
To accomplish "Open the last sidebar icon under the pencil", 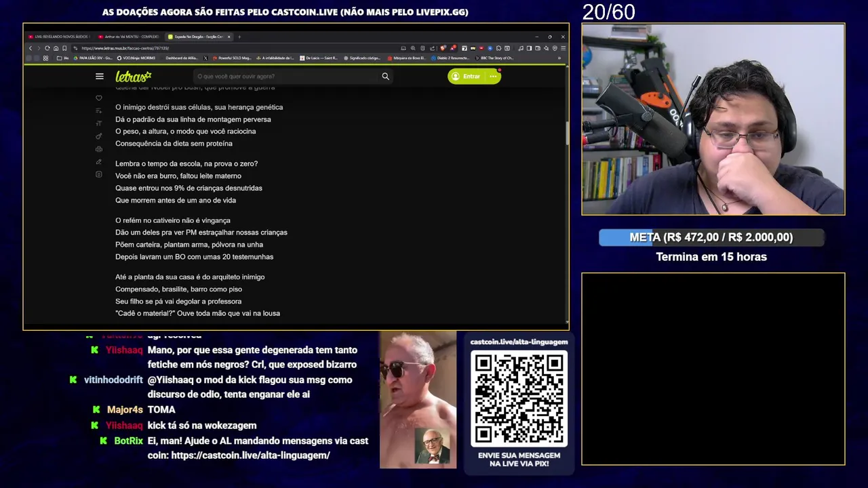I will coord(99,175).
